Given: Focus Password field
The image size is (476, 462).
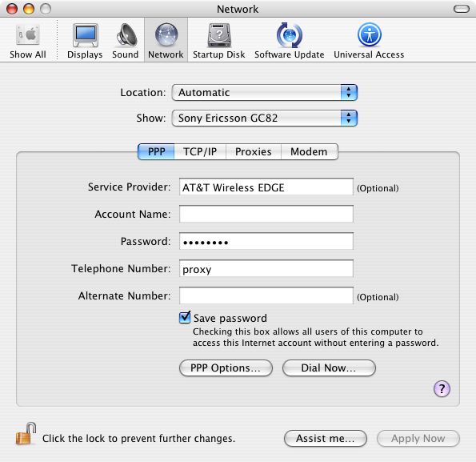Looking at the screenshot, I should coord(266,241).
